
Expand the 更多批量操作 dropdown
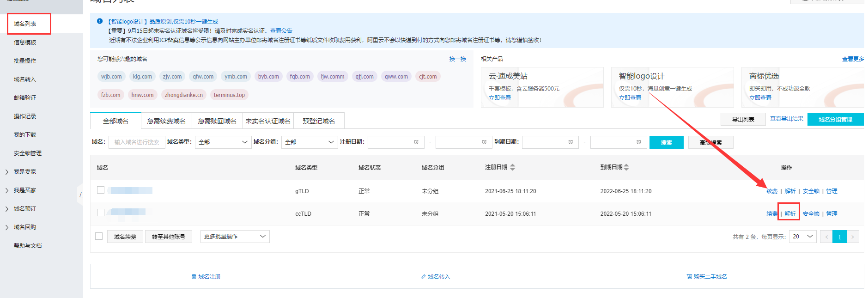click(x=235, y=237)
